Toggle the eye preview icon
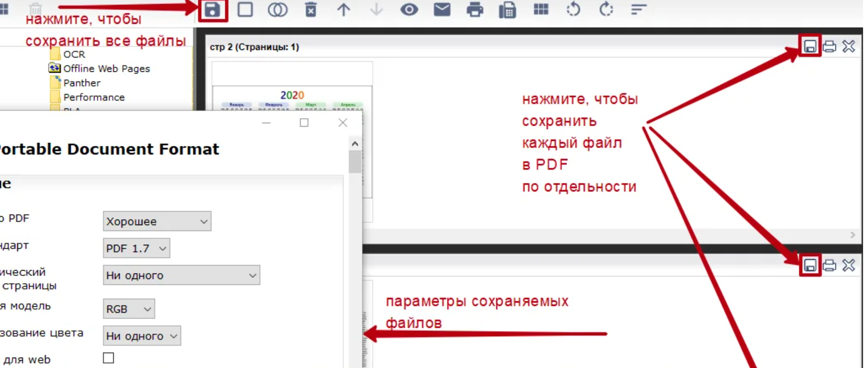Image resolution: width=868 pixels, height=368 pixels. 409,10
